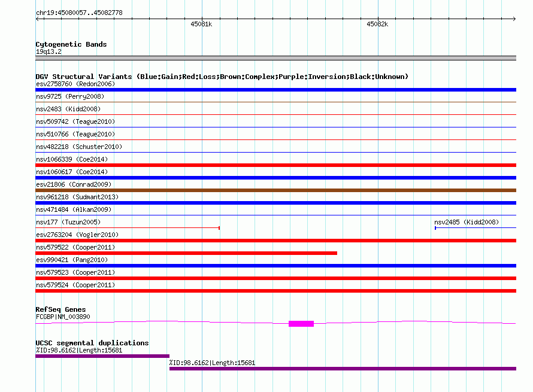Viewport: 533px width, 392px height.
Task: Open variant nsv509742 (Teague2010) label
Action: coord(75,121)
